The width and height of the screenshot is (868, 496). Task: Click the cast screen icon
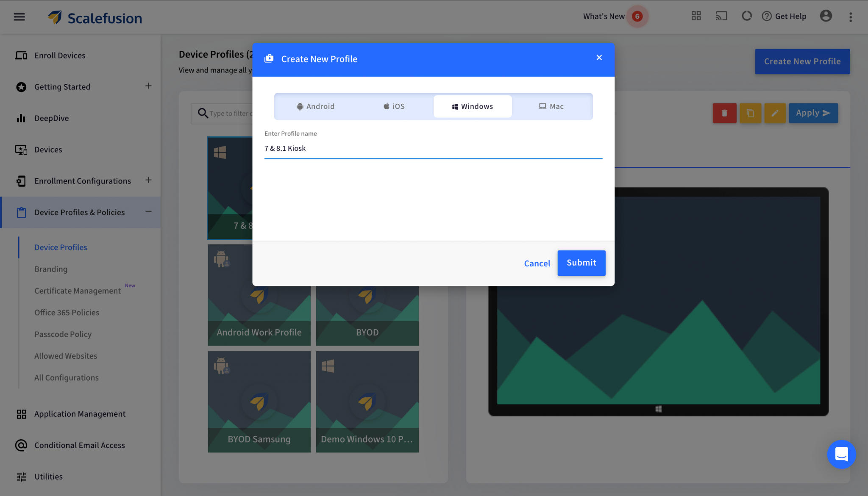721,16
